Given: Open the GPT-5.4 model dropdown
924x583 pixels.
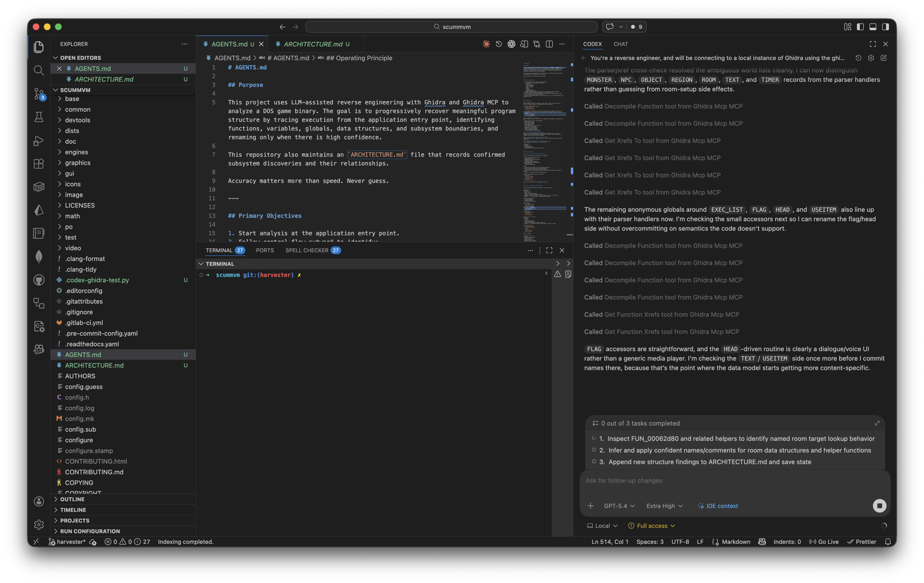Looking at the screenshot, I should click(x=619, y=506).
